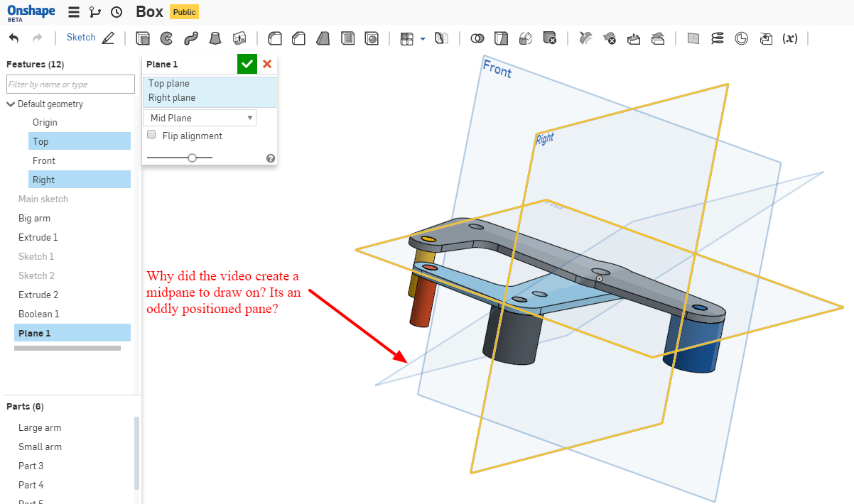Select the Plane 1 feature
The image size is (854, 504).
click(72, 333)
